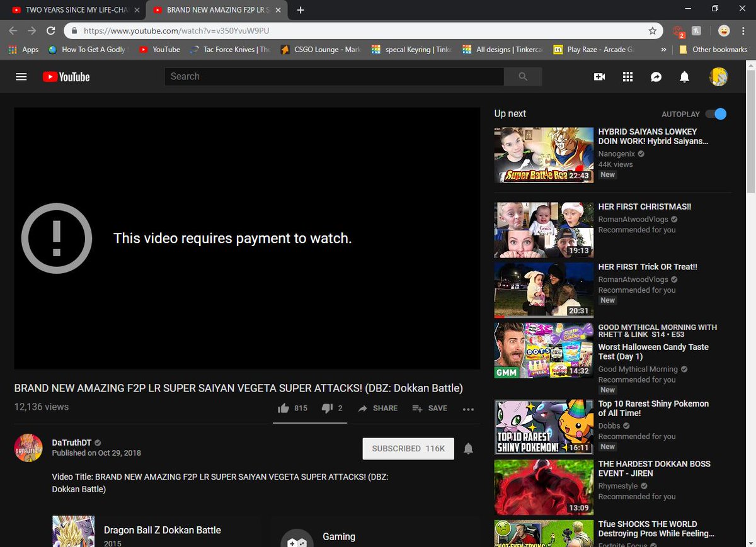
Task: Open the Worst Halloween Candy Taste Test thumbnail
Action: click(544, 351)
